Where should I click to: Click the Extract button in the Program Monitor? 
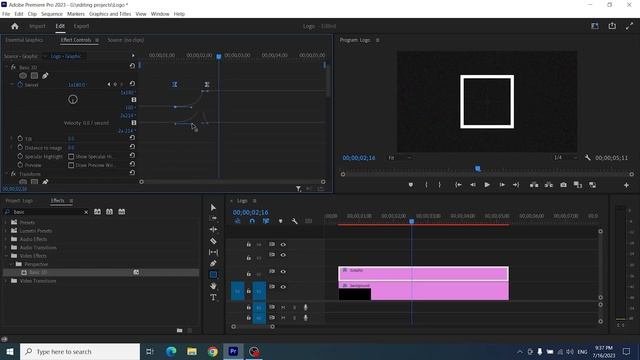coord(549,185)
